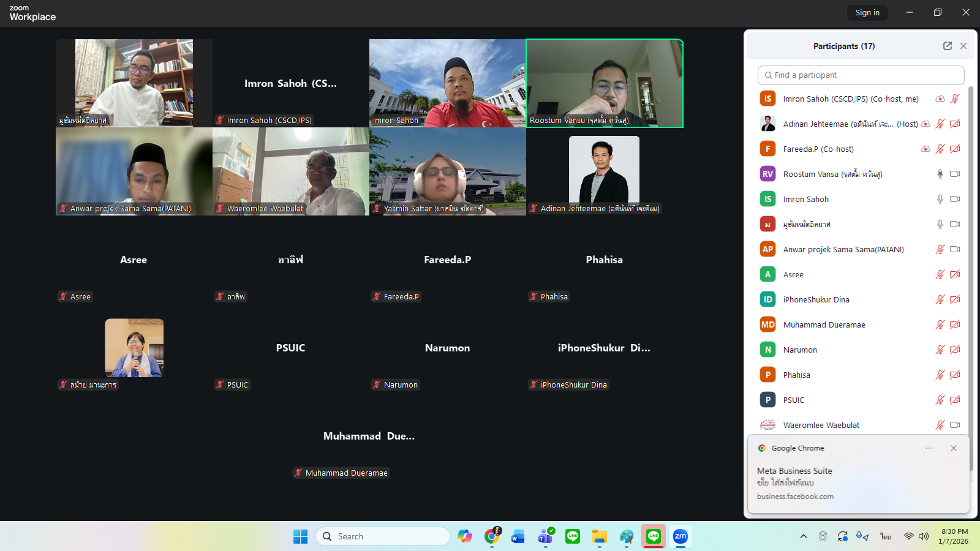The height and width of the screenshot is (551, 980).
Task: Open the Thai input language switcher
Action: point(886,536)
